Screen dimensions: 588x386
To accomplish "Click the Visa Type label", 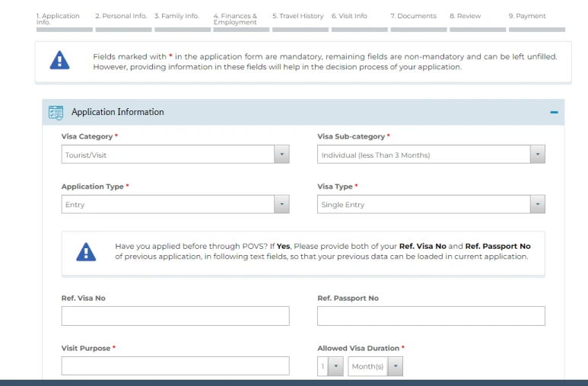I will tap(335, 187).
